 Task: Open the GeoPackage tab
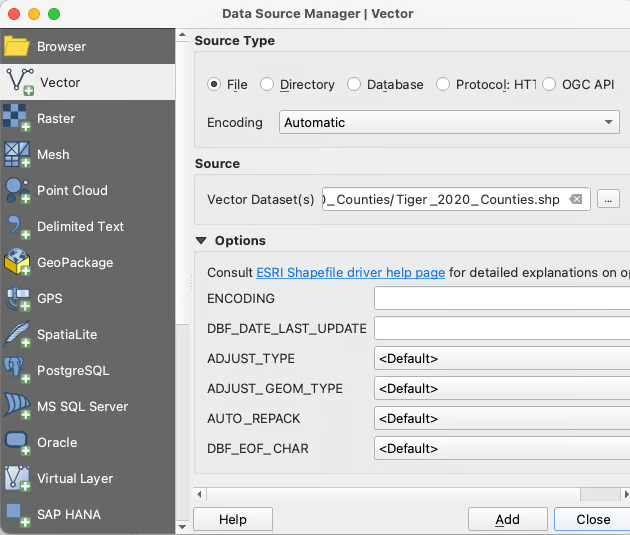click(x=75, y=263)
